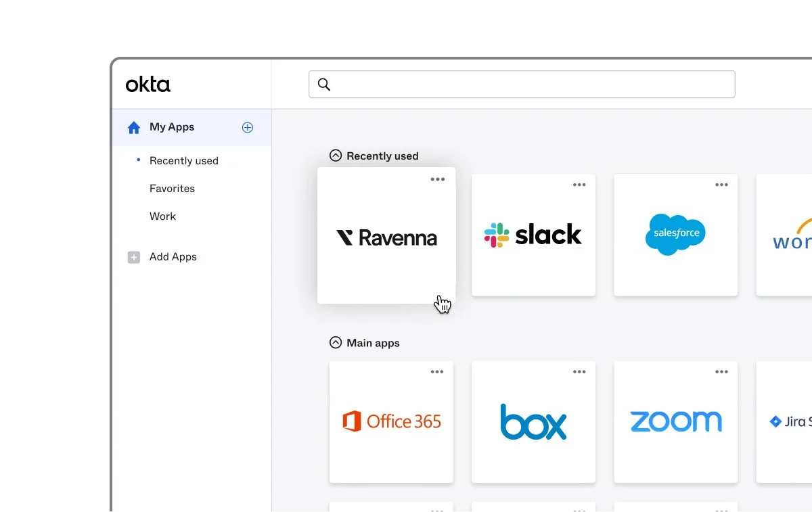Open Box tile options menu
Image resolution: width=812 pixels, height=512 pixels.
click(579, 372)
